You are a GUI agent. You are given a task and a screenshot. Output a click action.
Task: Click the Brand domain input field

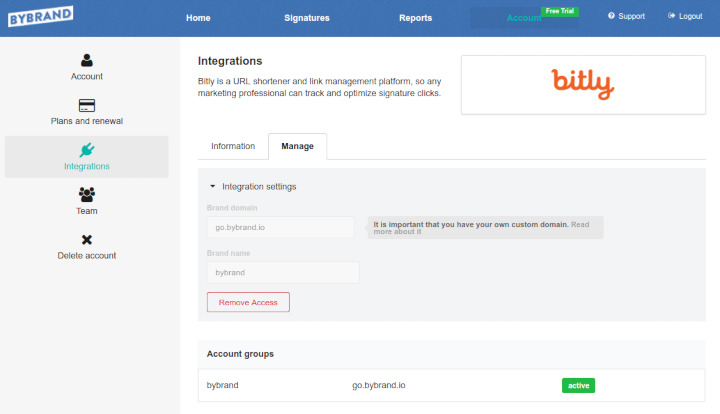point(281,227)
